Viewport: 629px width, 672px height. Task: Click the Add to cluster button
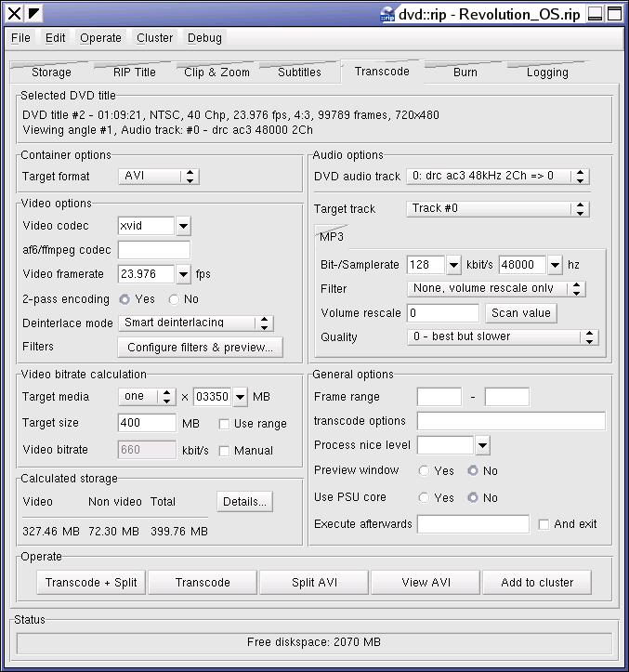[x=537, y=583]
